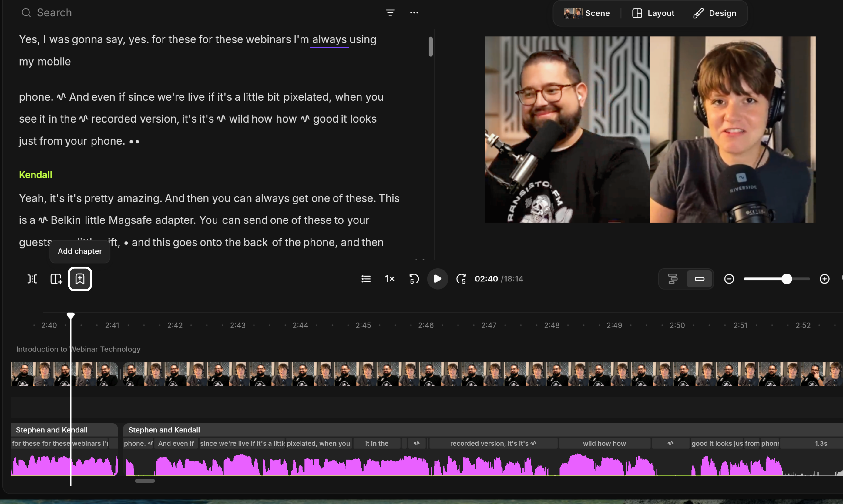843x504 pixels.
Task: Open the Design tab
Action: coord(715,13)
